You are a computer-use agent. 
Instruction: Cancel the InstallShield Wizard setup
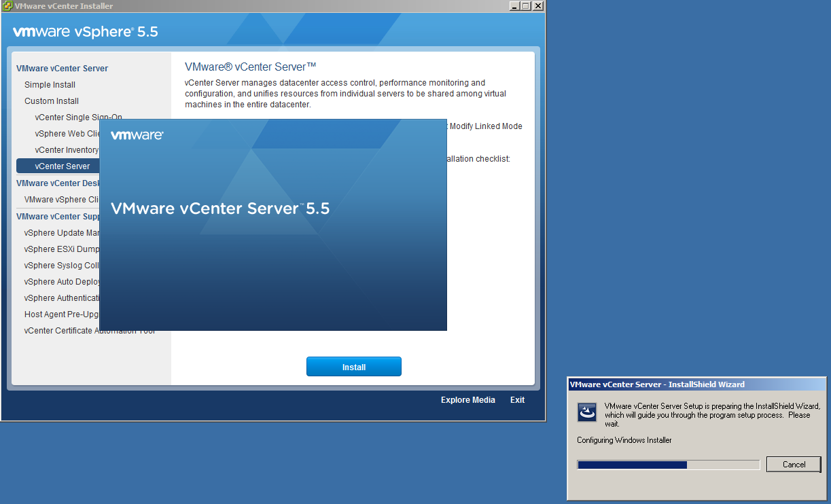pos(793,465)
